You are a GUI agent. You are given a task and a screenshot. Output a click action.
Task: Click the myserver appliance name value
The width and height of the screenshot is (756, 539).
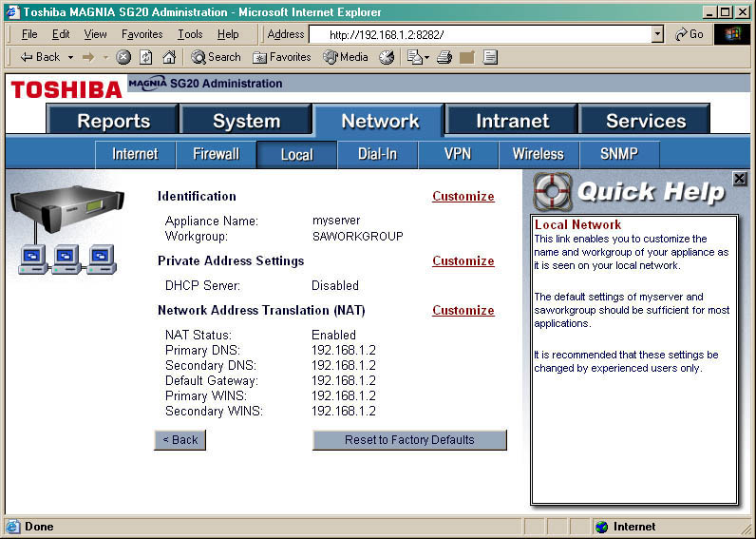(336, 221)
